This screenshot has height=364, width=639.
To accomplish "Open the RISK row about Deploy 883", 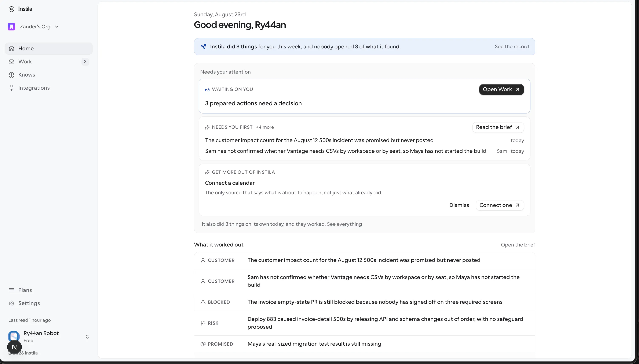I will coord(365,323).
